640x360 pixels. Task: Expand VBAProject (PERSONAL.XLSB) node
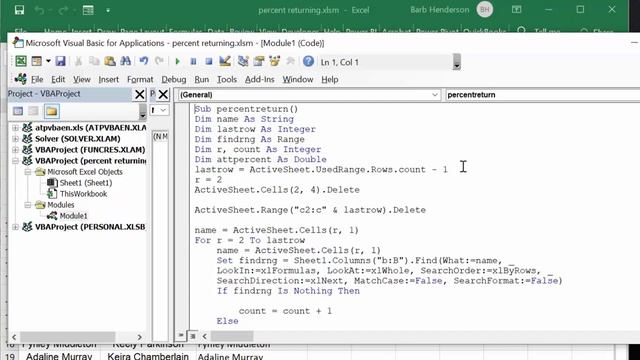pos(16,227)
